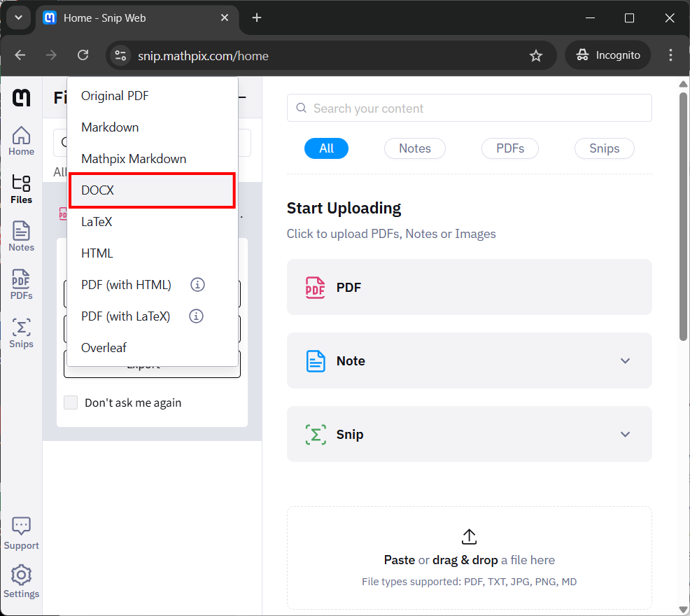Image resolution: width=690 pixels, height=616 pixels.
Task: Filter content by Notes
Action: point(414,148)
